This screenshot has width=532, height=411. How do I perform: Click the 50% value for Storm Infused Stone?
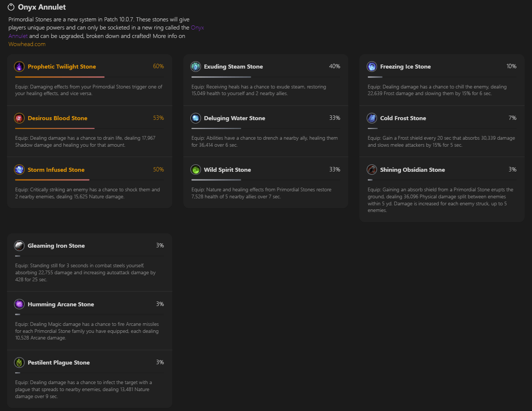[x=158, y=170]
